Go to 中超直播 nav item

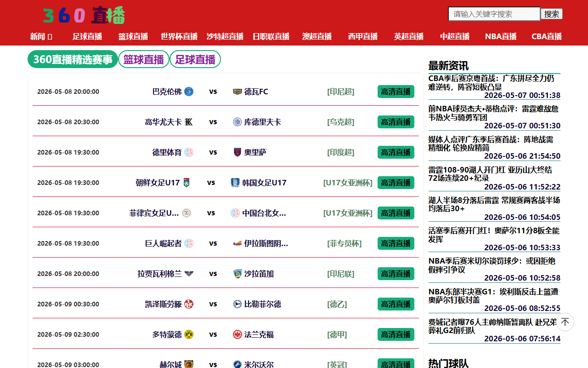pos(455,36)
